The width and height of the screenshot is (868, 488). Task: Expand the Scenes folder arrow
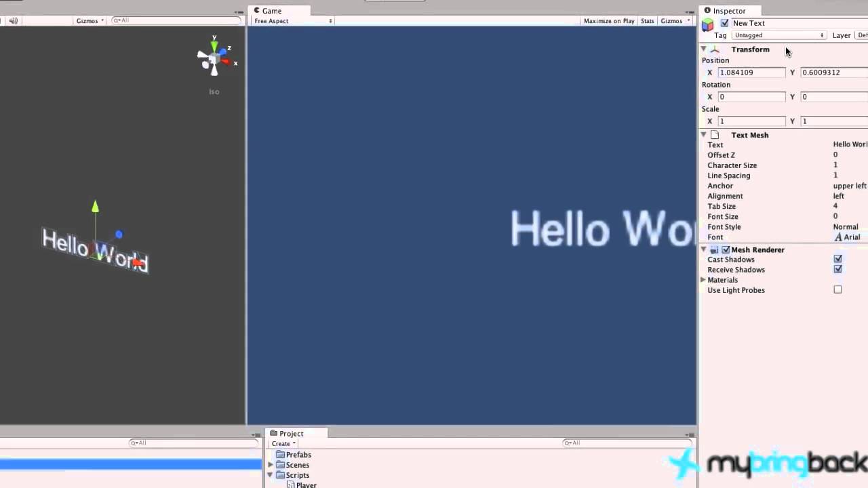271,465
